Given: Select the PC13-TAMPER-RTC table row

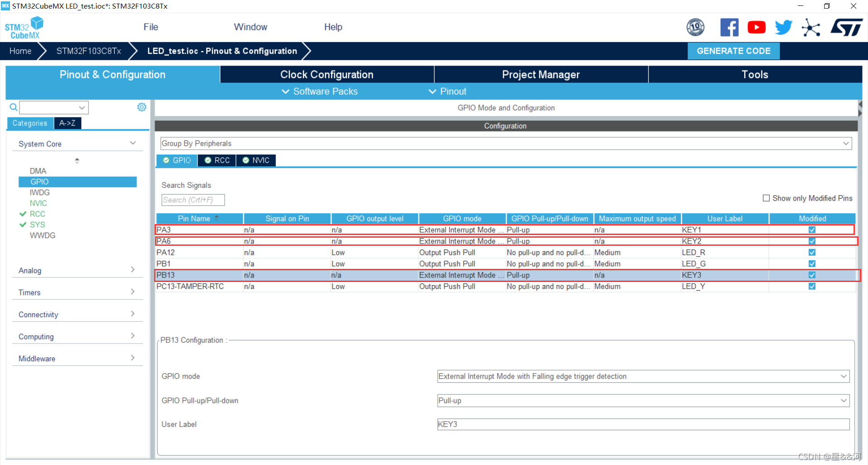Looking at the screenshot, I should click(506, 286).
